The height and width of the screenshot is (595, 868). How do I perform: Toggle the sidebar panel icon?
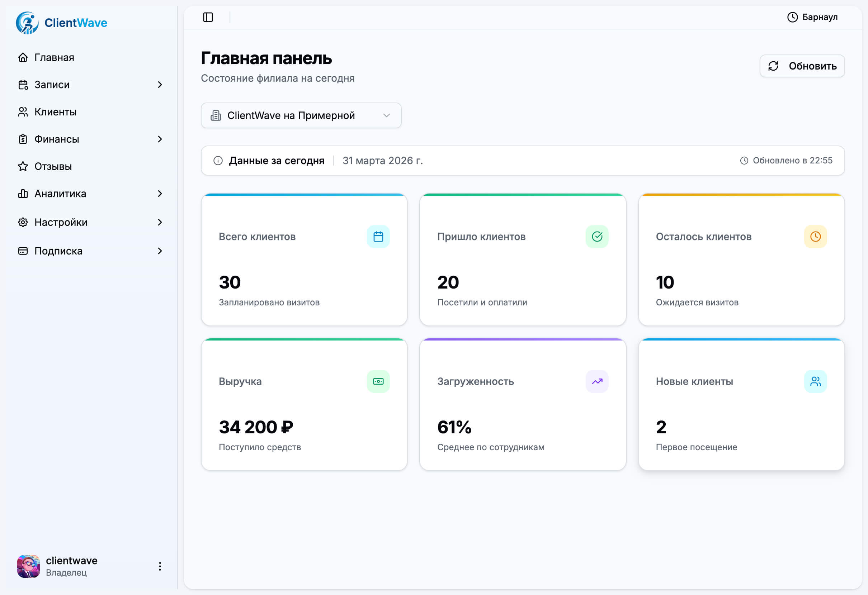point(208,17)
